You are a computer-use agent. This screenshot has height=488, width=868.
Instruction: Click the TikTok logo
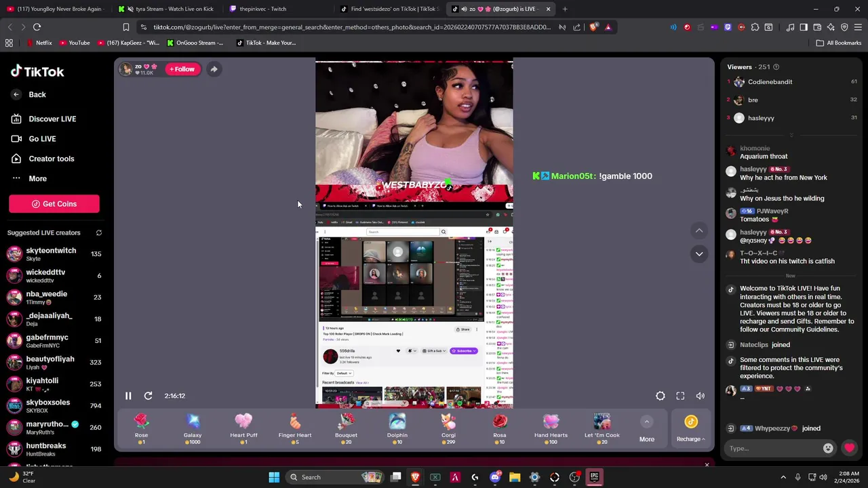point(37,71)
